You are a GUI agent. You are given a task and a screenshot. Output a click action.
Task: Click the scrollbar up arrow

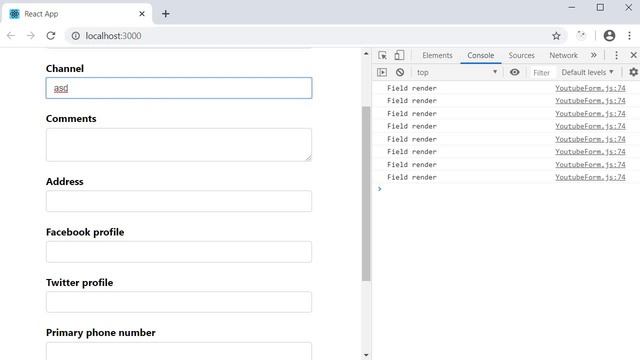(366, 53)
